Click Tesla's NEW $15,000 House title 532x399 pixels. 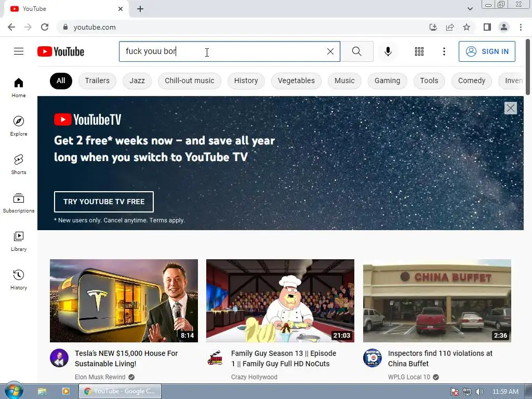click(126, 358)
